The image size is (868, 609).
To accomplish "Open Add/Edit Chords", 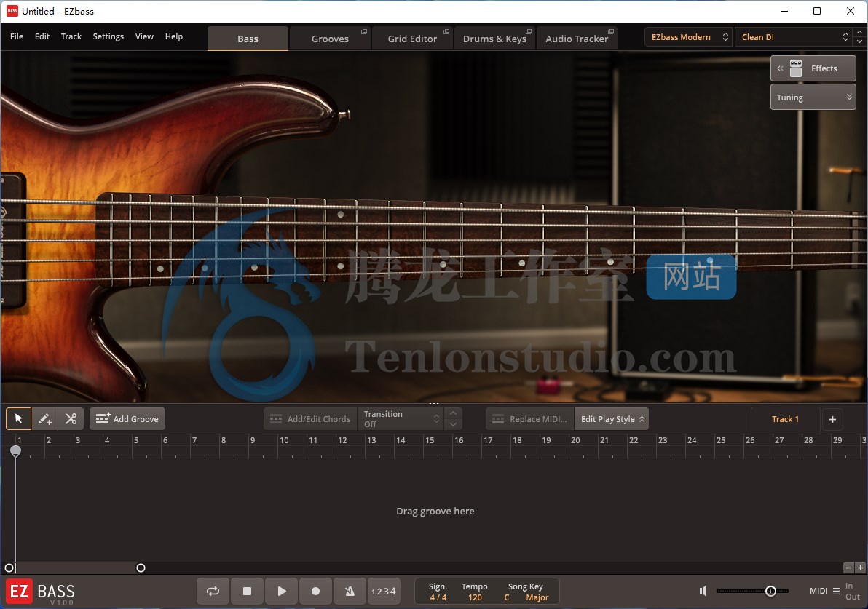I will (310, 418).
